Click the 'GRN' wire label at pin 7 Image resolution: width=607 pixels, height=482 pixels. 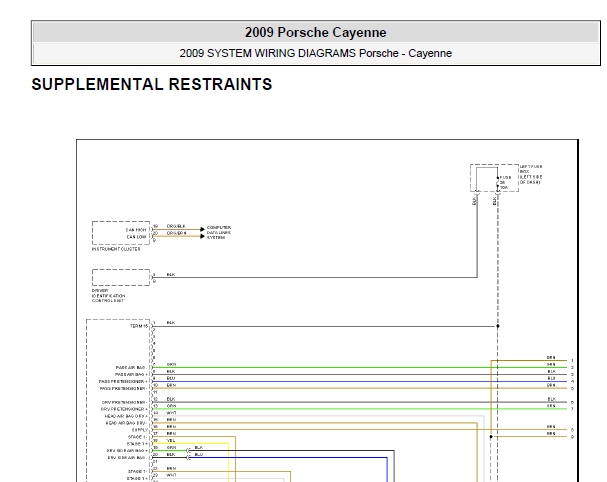pyautogui.click(x=171, y=364)
